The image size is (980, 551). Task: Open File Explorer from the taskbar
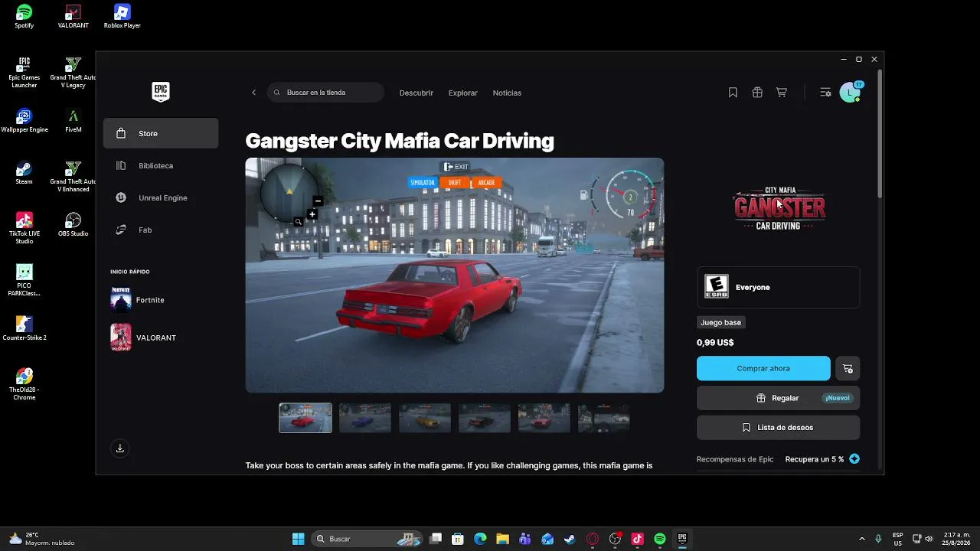(502, 539)
